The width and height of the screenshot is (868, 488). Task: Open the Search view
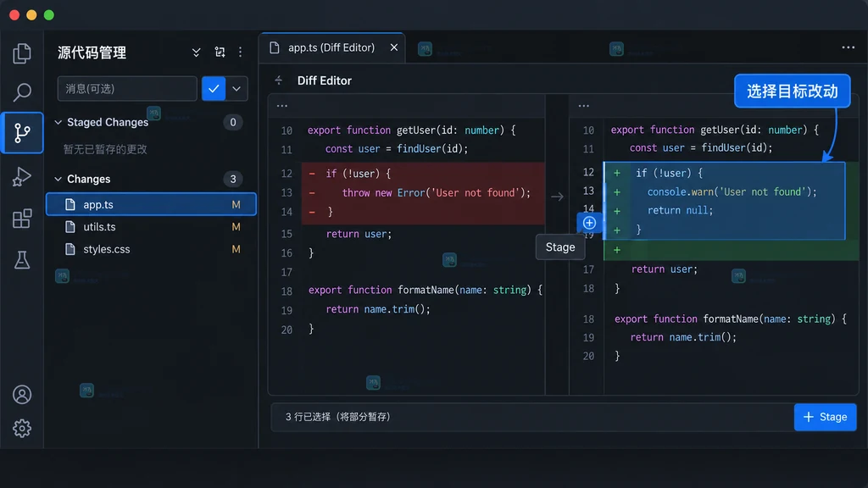(x=21, y=91)
